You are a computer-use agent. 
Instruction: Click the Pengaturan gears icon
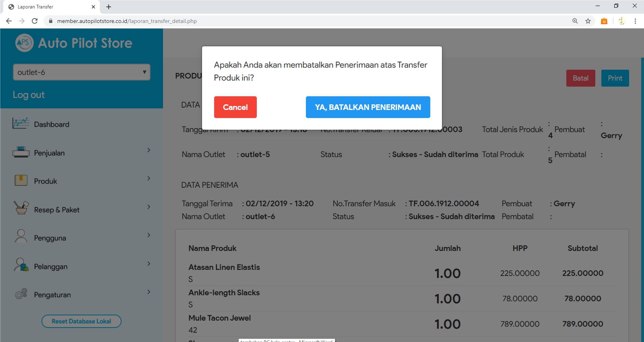21,294
